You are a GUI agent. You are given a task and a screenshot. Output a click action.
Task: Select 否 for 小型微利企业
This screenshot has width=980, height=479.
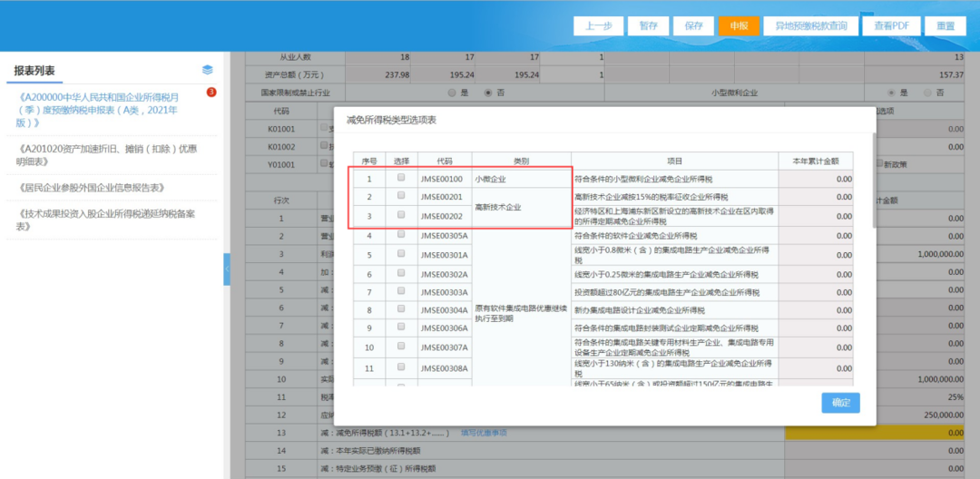click(927, 93)
